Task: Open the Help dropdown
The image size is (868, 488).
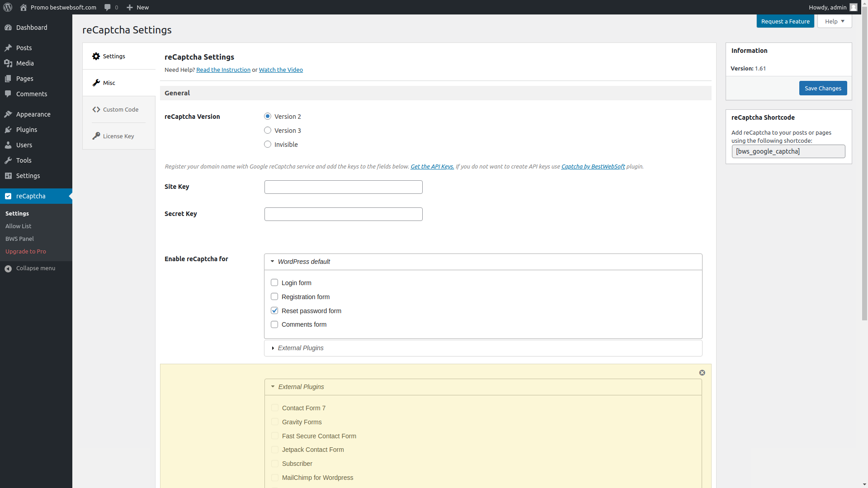Action: tap(834, 21)
